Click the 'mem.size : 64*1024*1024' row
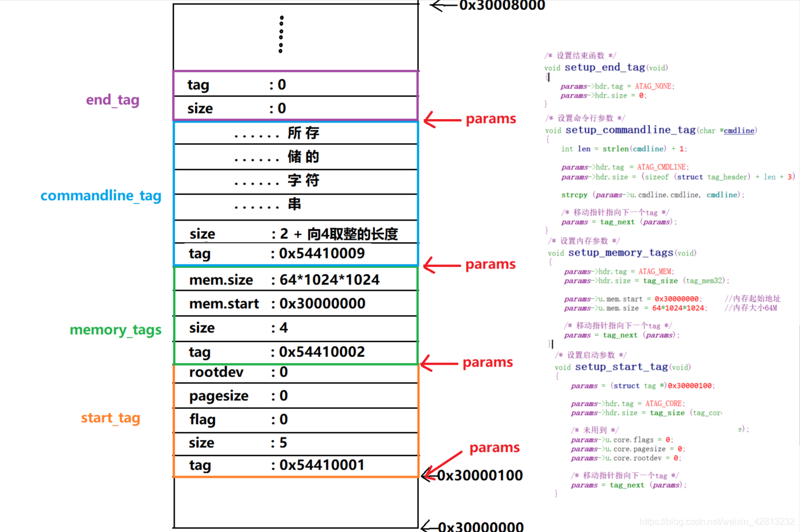The image size is (800, 532). coord(296,279)
